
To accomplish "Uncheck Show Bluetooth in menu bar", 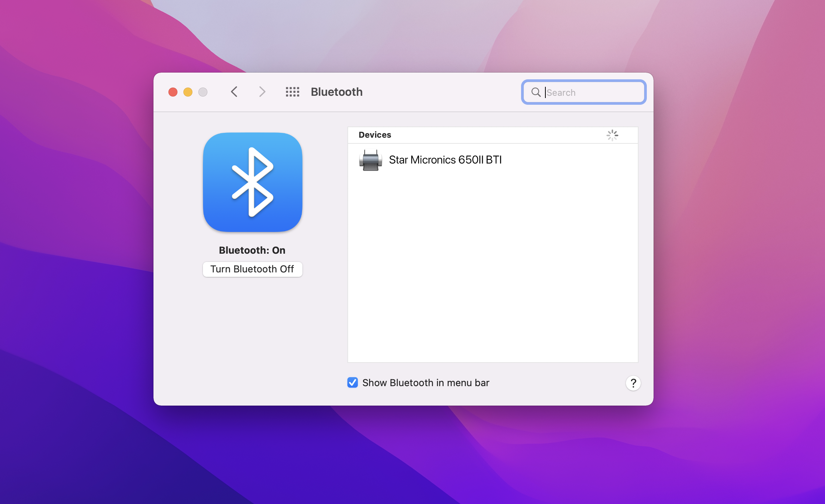I will click(x=353, y=382).
